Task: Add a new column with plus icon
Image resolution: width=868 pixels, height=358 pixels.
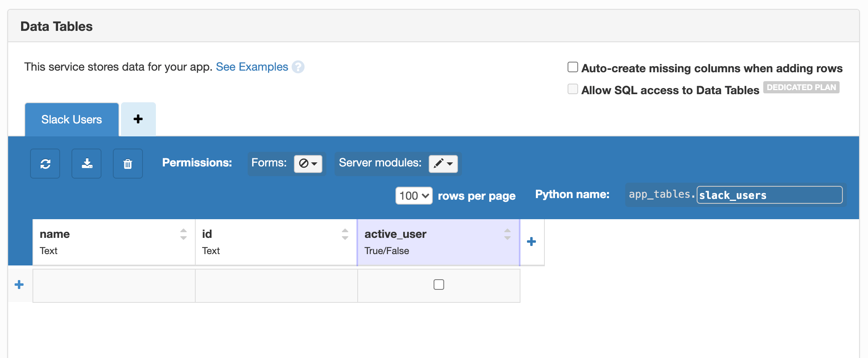Action: pos(531,242)
